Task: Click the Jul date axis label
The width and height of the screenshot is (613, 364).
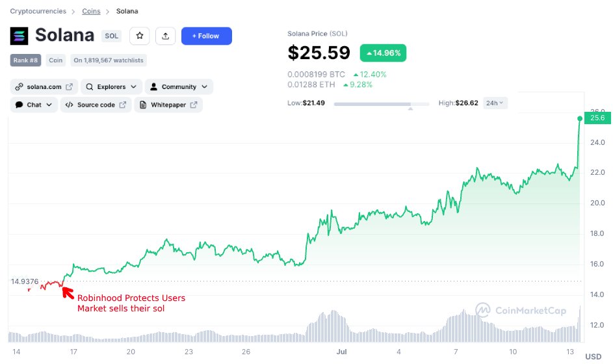Action: (342, 352)
